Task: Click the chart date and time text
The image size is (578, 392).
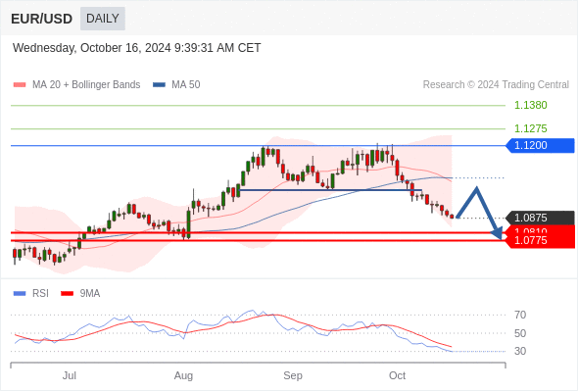Action: click(137, 48)
